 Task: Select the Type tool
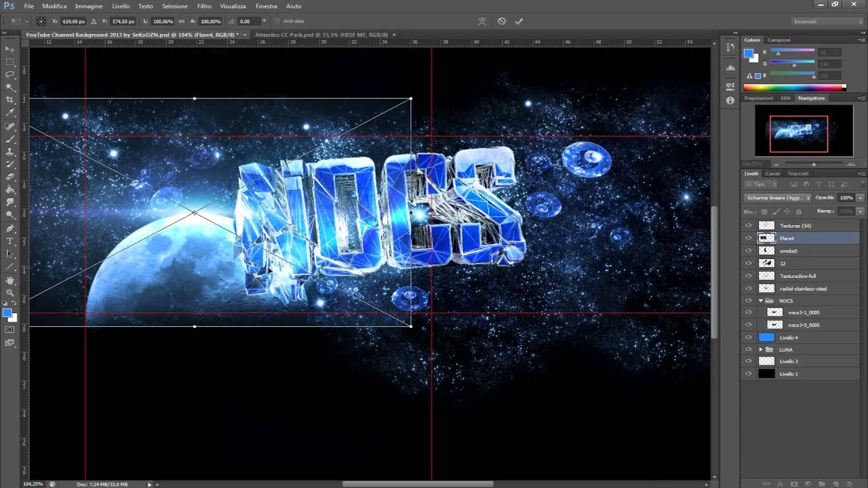click(10, 241)
